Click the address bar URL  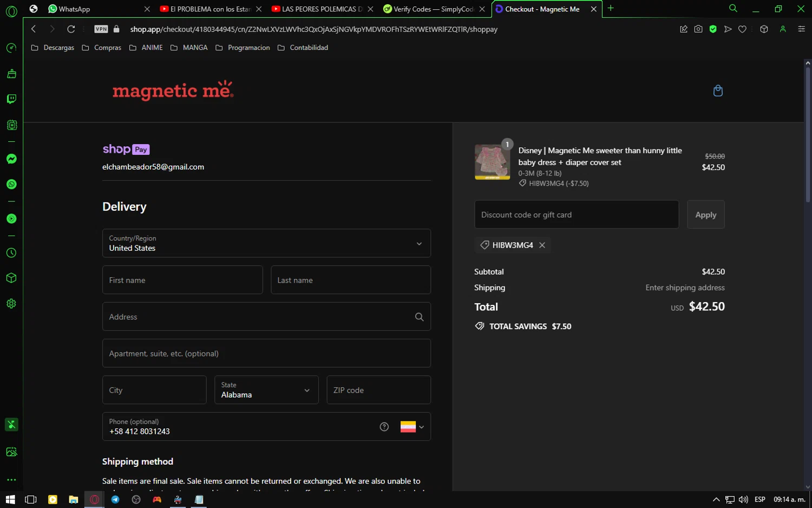(x=314, y=29)
